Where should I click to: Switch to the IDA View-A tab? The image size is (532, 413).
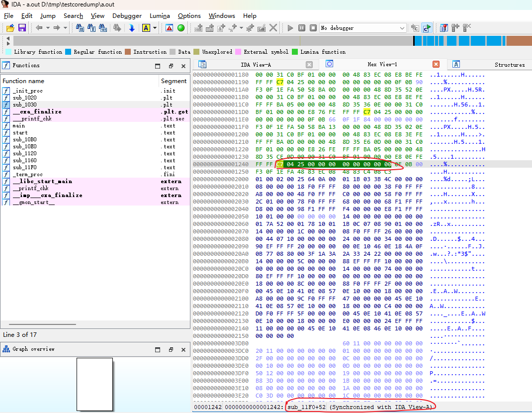tap(256, 65)
